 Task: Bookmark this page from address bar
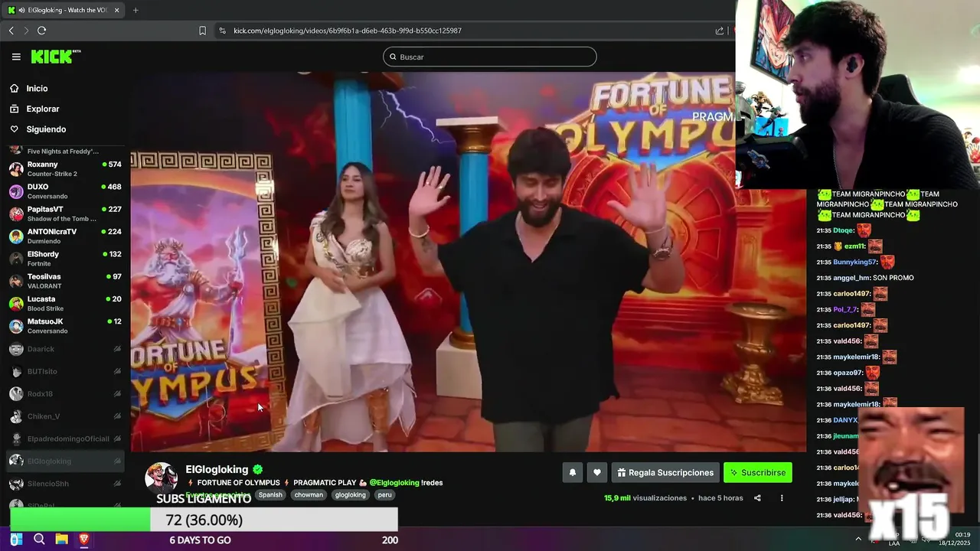[202, 31]
